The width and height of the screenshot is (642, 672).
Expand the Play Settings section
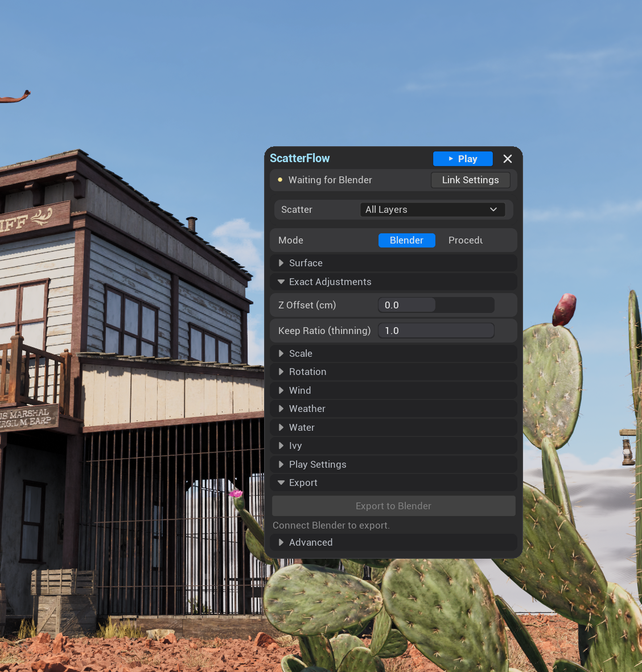tap(393, 464)
